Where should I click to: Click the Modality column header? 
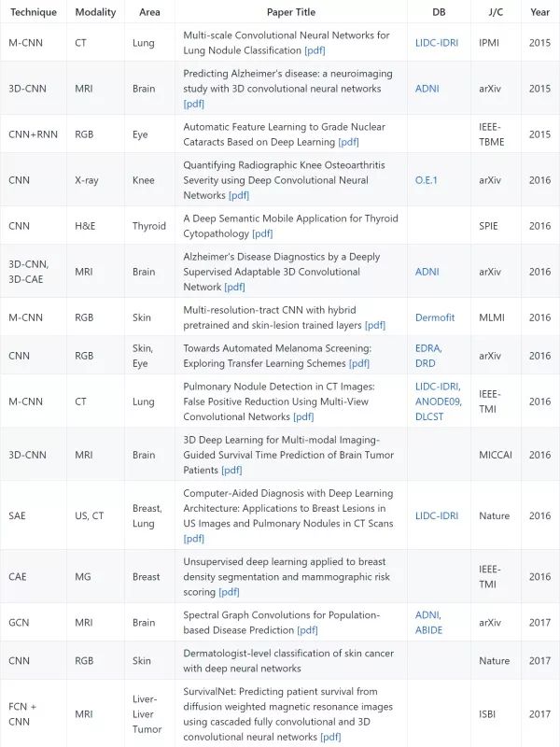[x=96, y=12]
